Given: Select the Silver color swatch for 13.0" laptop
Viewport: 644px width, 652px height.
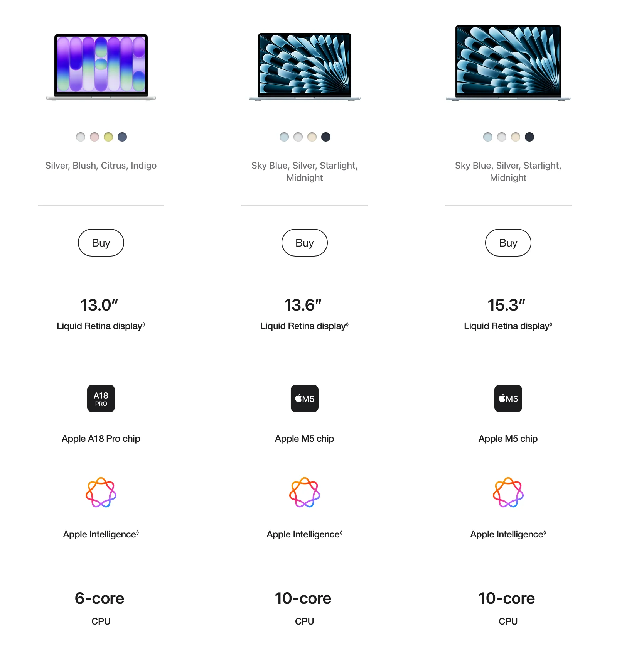Looking at the screenshot, I should [x=81, y=137].
